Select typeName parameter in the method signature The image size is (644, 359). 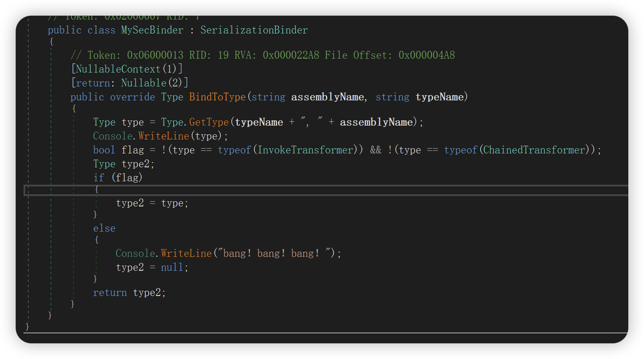coord(439,97)
